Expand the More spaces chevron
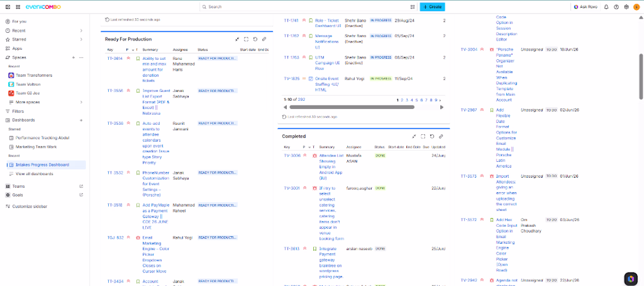The height and width of the screenshot is (286, 644). [81, 102]
